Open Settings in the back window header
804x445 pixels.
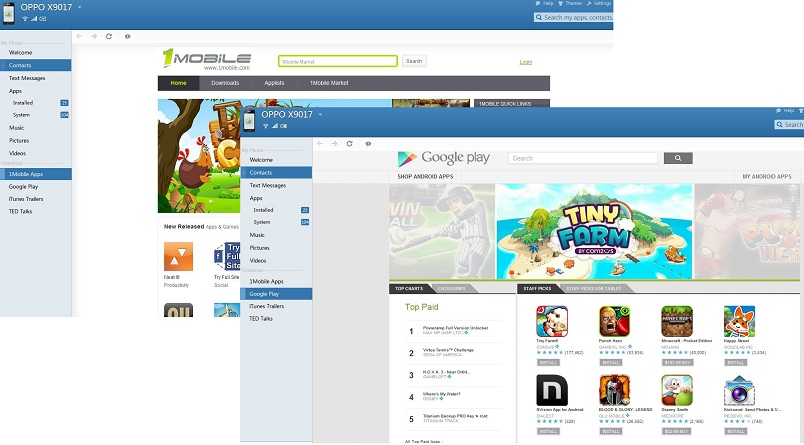click(x=599, y=3)
